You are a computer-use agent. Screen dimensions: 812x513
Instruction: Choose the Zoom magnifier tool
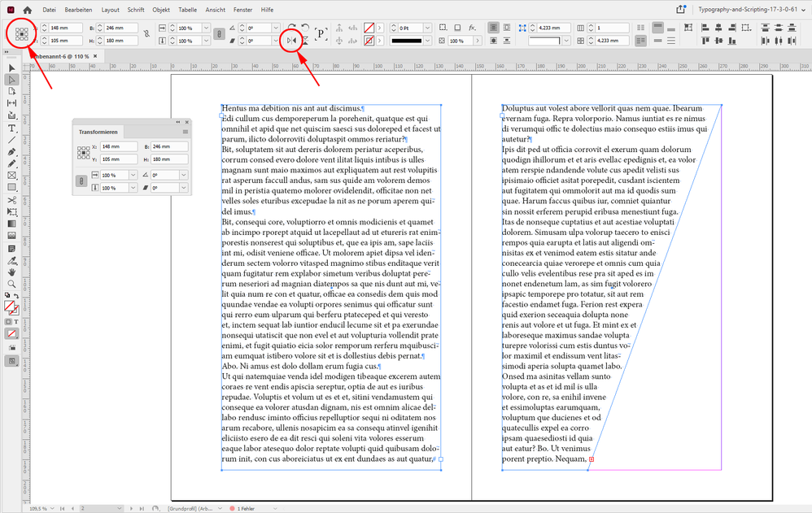[x=12, y=284]
